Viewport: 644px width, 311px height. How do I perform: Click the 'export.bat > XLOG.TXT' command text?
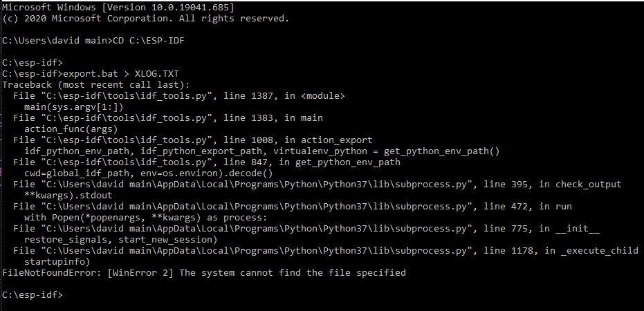click(121, 74)
